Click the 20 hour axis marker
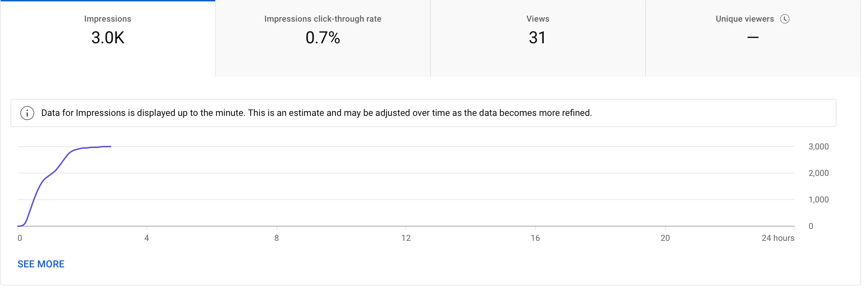The image size is (868, 289). (x=665, y=238)
